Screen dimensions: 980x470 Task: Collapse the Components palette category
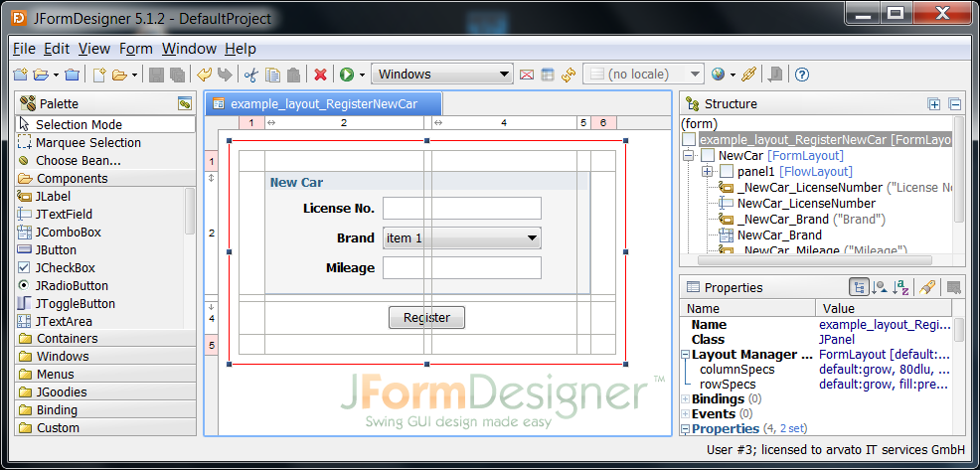click(105, 178)
